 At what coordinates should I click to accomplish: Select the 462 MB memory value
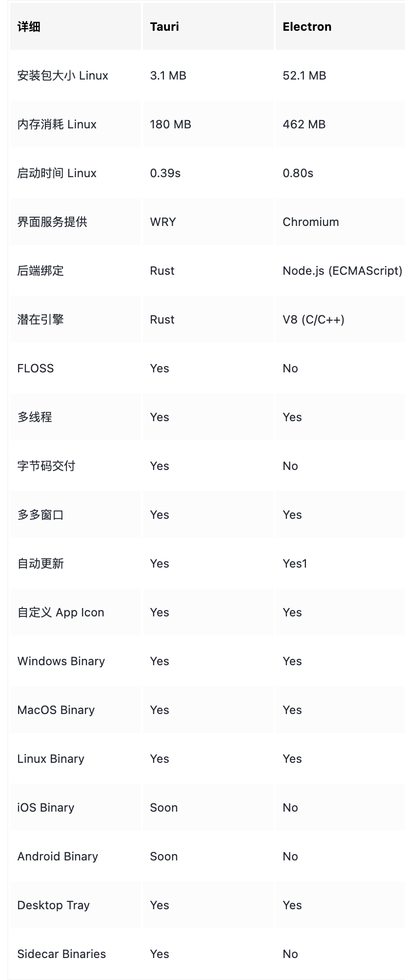coord(304,124)
